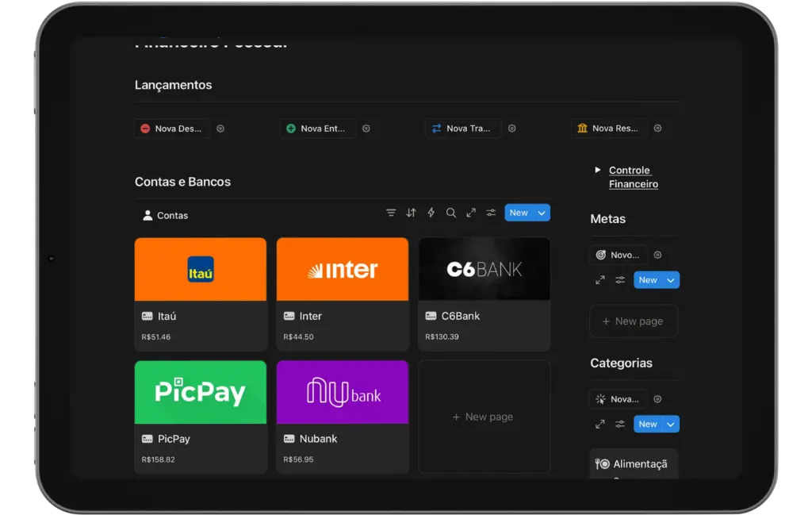Add a New page card in Contas gallery
The image size is (812, 515).
[x=485, y=417]
